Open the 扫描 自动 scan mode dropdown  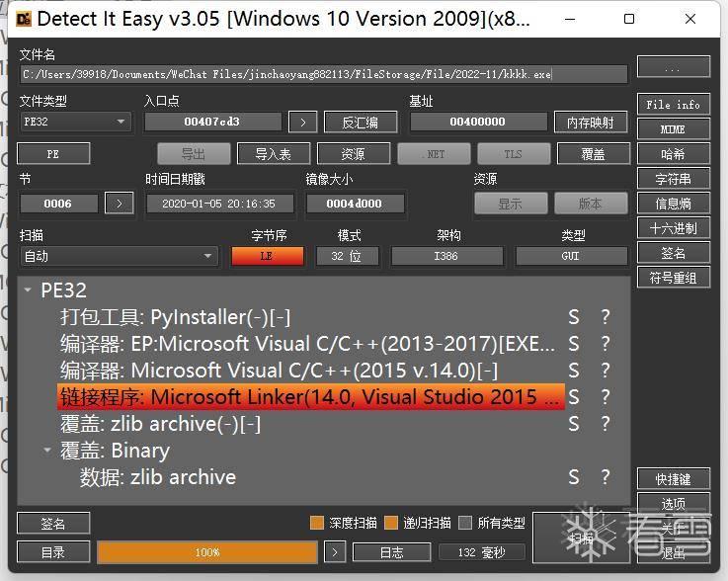(x=120, y=256)
